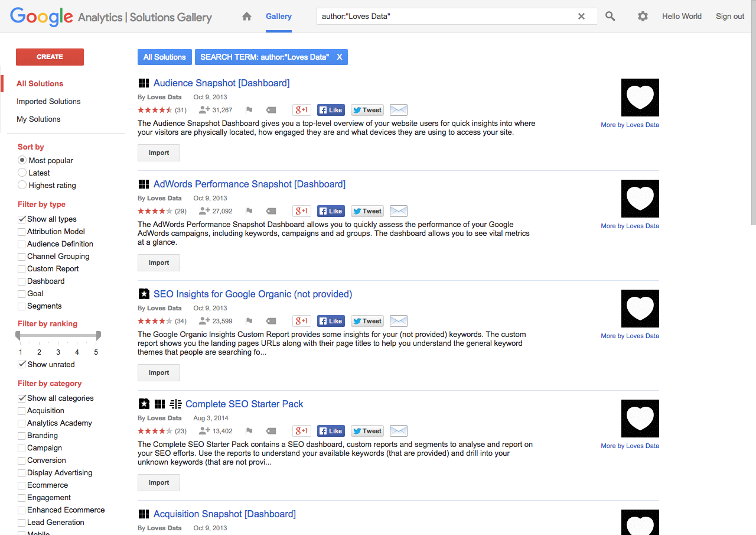Import the Audience Snapshot dashboard
This screenshot has width=756, height=535.
[159, 153]
